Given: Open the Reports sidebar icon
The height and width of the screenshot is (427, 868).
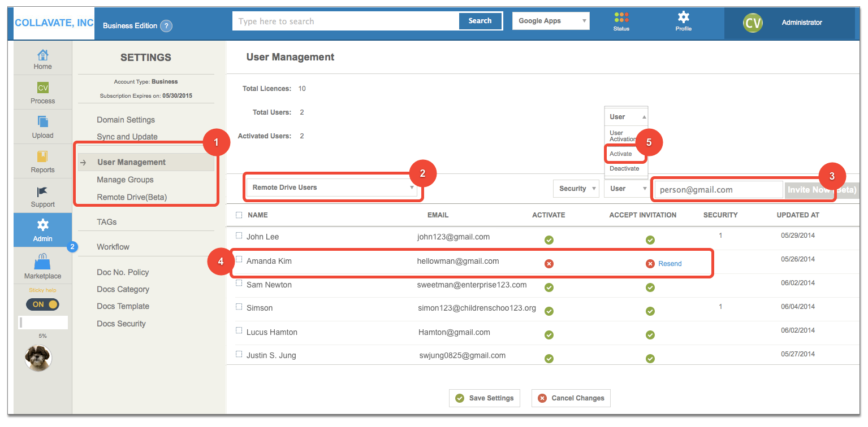Looking at the screenshot, I should point(42,156).
